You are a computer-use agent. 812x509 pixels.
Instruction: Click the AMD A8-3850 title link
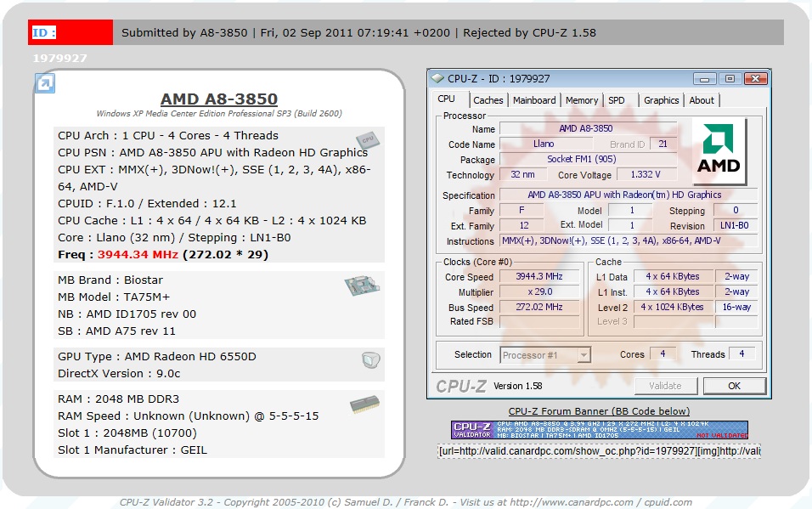[x=219, y=99]
